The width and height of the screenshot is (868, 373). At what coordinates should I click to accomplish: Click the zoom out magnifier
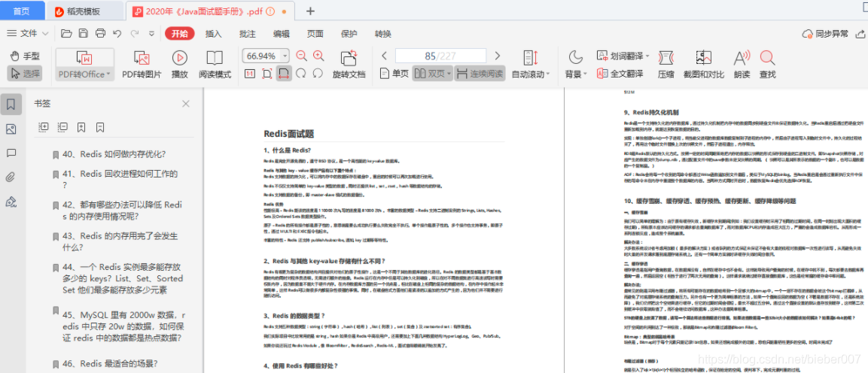pos(301,56)
